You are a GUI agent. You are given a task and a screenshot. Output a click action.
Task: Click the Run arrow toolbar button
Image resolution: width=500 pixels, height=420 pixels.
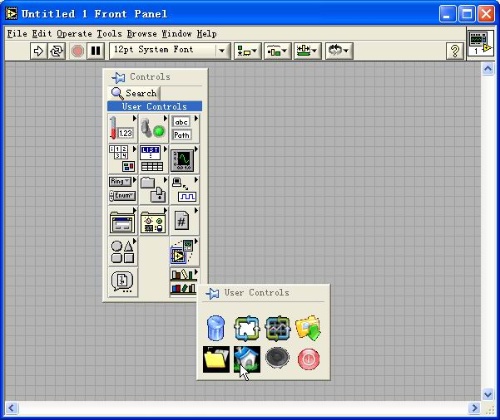pyautogui.click(x=39, y=51)
